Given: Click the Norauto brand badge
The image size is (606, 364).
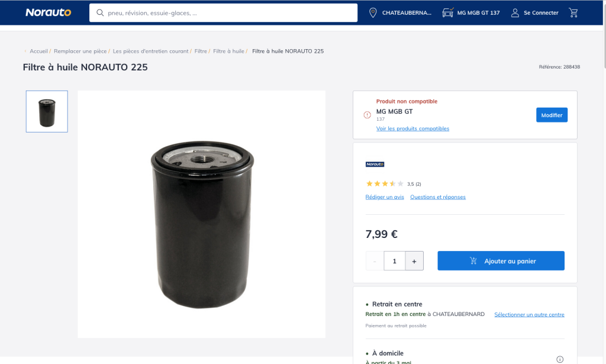Looking at the screenshot, I should pos(375,164).
